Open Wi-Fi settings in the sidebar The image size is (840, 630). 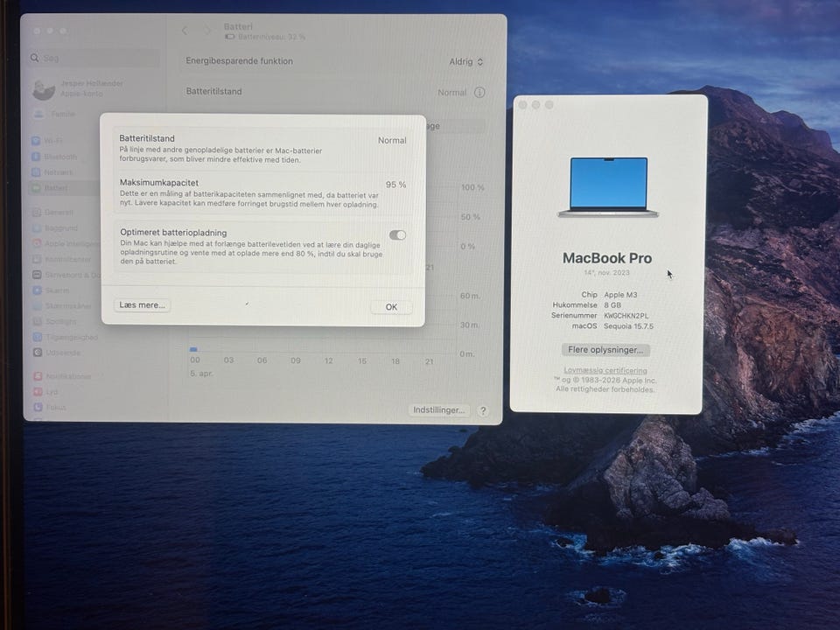(47, 141)
